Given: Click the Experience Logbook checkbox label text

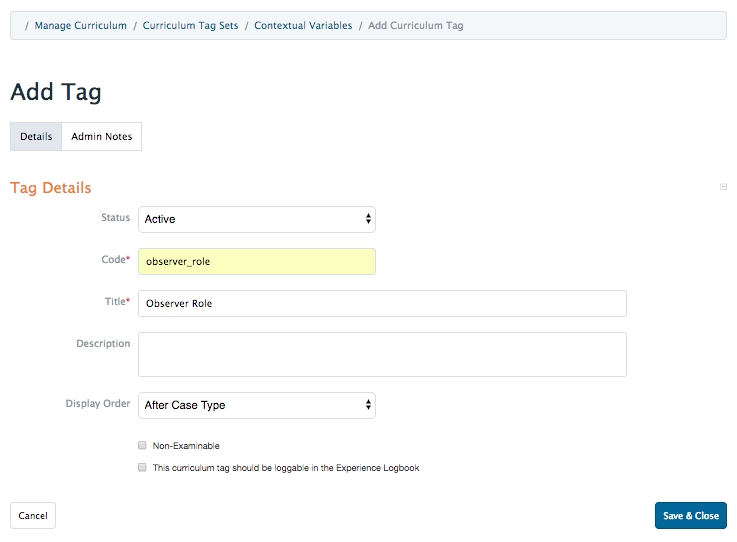Looking at the screenshot, I should [x=285, y=467].
